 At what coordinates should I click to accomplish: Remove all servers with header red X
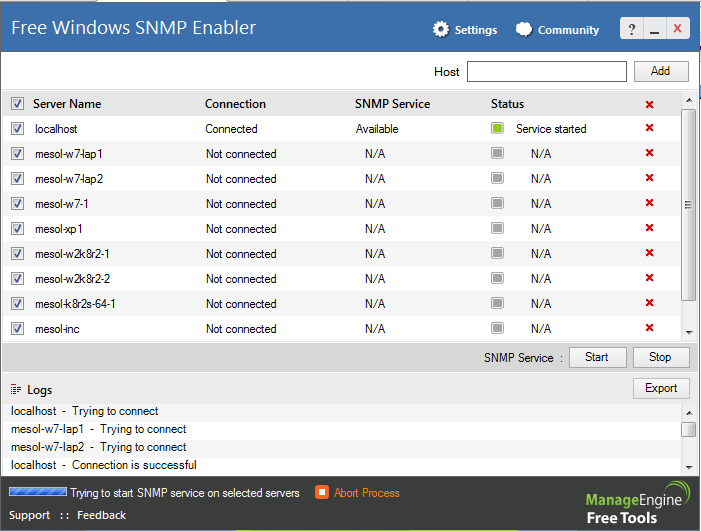[x=649, y=104]
